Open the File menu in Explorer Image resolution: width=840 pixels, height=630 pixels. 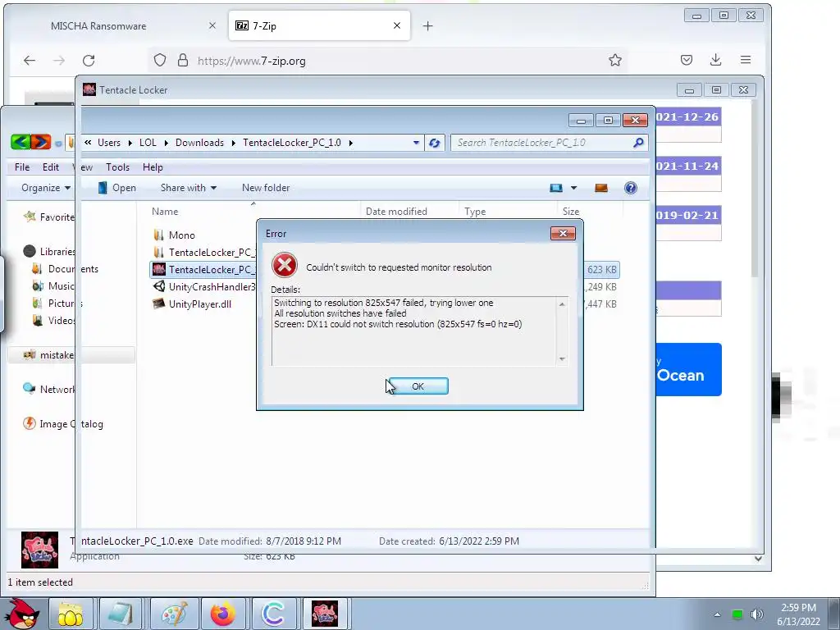point(22,167)
